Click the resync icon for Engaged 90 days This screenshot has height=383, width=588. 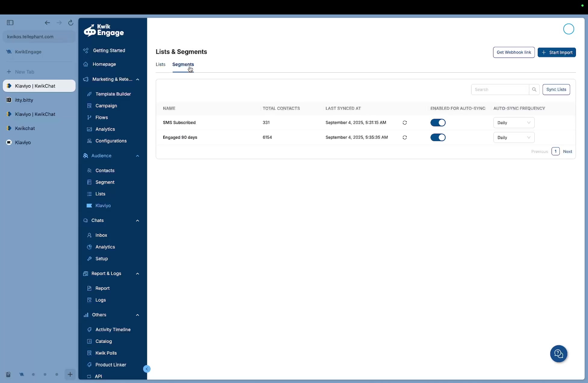[x=405, y=138]
